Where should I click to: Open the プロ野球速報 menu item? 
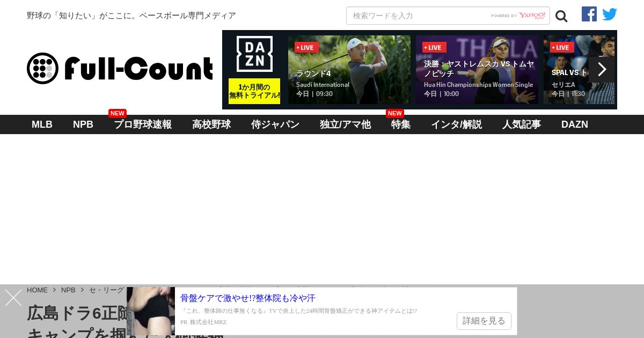tap(143, 124)
